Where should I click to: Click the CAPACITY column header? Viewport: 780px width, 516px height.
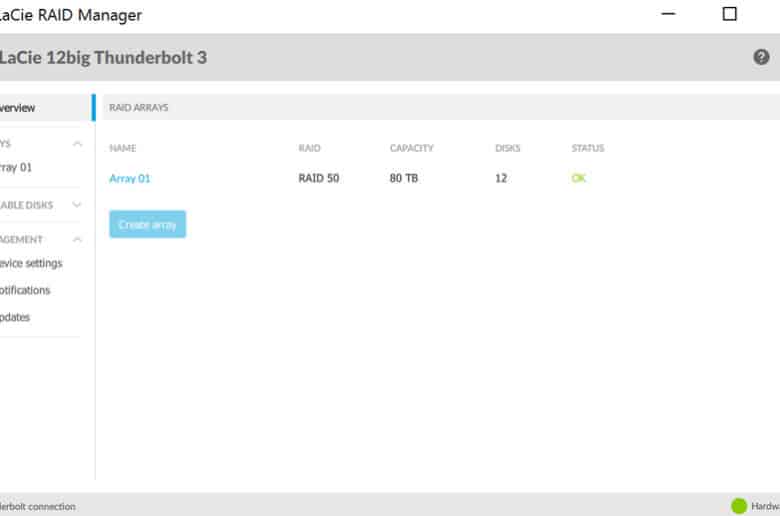(x=411, y=148)
